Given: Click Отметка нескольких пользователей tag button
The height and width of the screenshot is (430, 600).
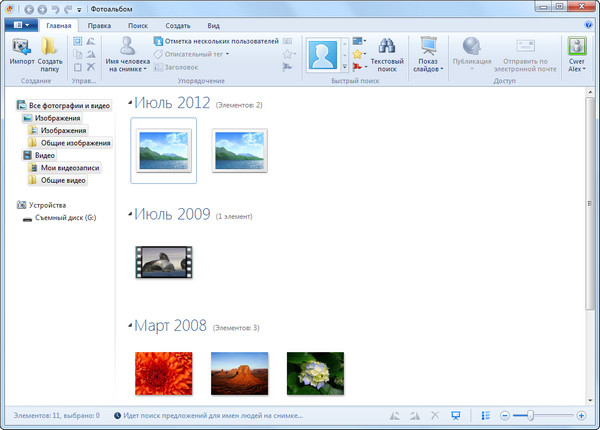Looking at the screenshot, I should [x=214, y=41].
